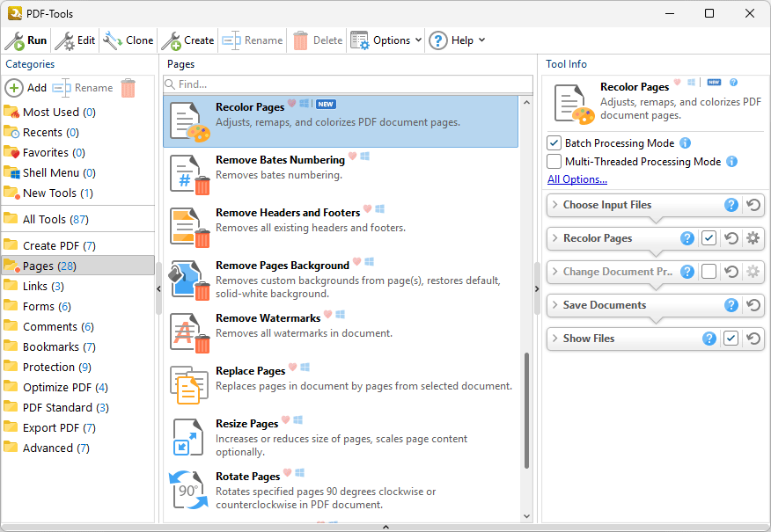Collapse the Tool Info panel with arrow
The width and height of the screenshot is (771, 532).
[537, 288]
